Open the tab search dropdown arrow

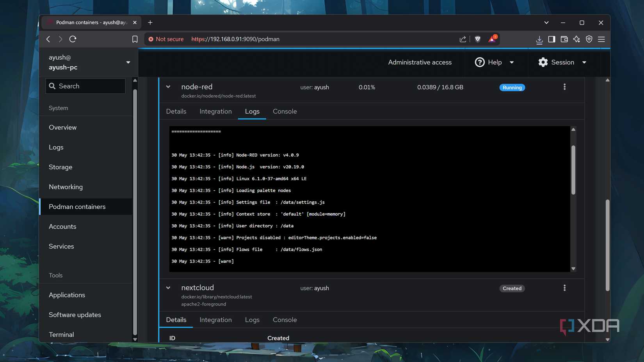tap(546, 23)
